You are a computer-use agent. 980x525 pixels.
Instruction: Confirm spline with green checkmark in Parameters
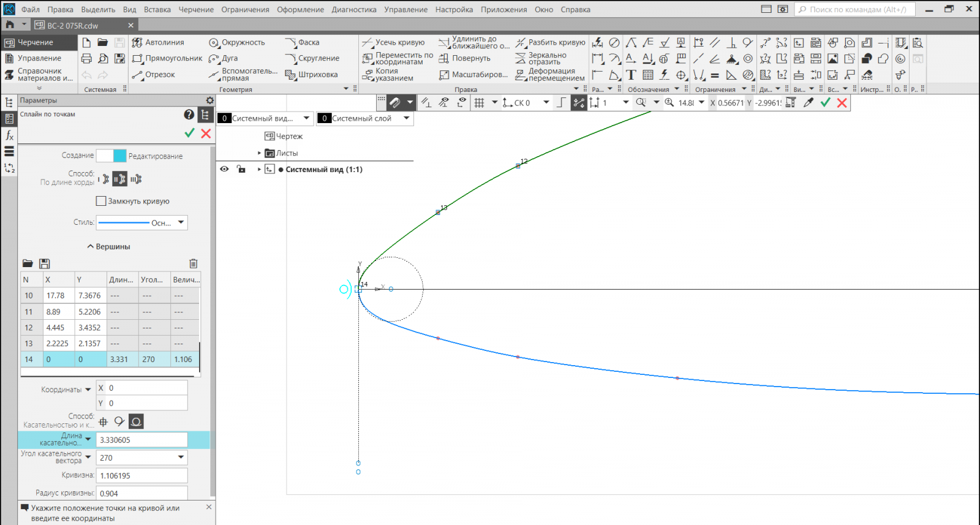click(189, 133)
